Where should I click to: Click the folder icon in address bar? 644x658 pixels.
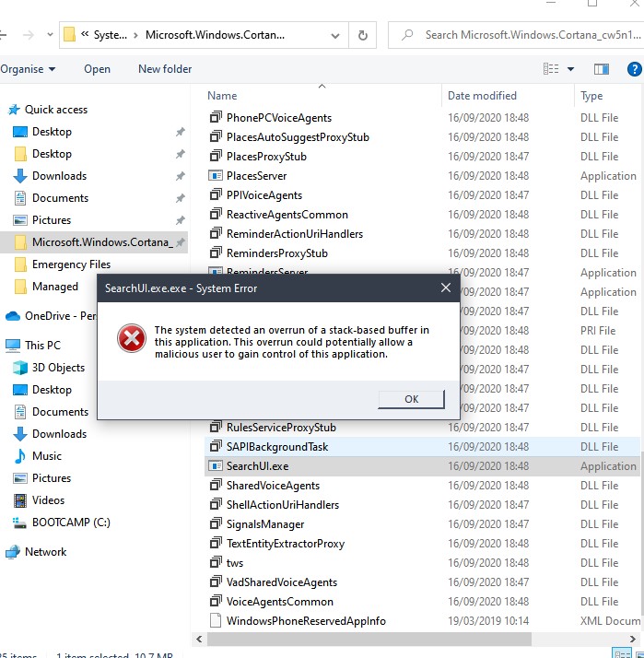(69, 34)
